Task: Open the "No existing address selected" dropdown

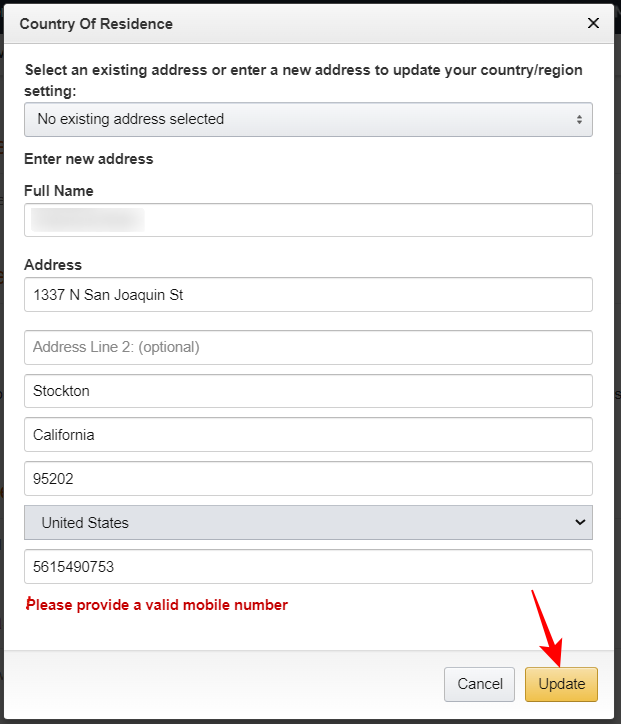Action: pyautogui.click(x=300, y=119)
